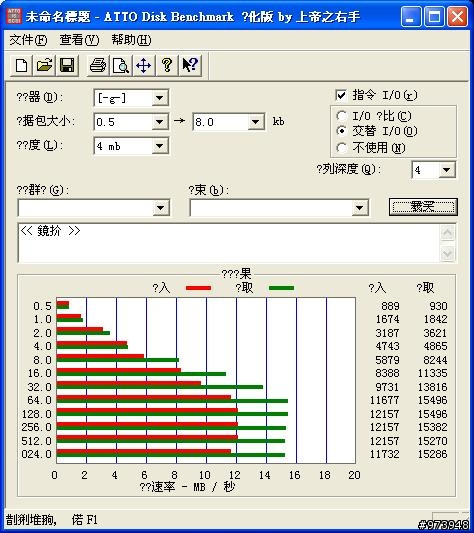Click the green read legend swatch
Image resolution: width=474 pixels, height=533 pixels.
281,288
